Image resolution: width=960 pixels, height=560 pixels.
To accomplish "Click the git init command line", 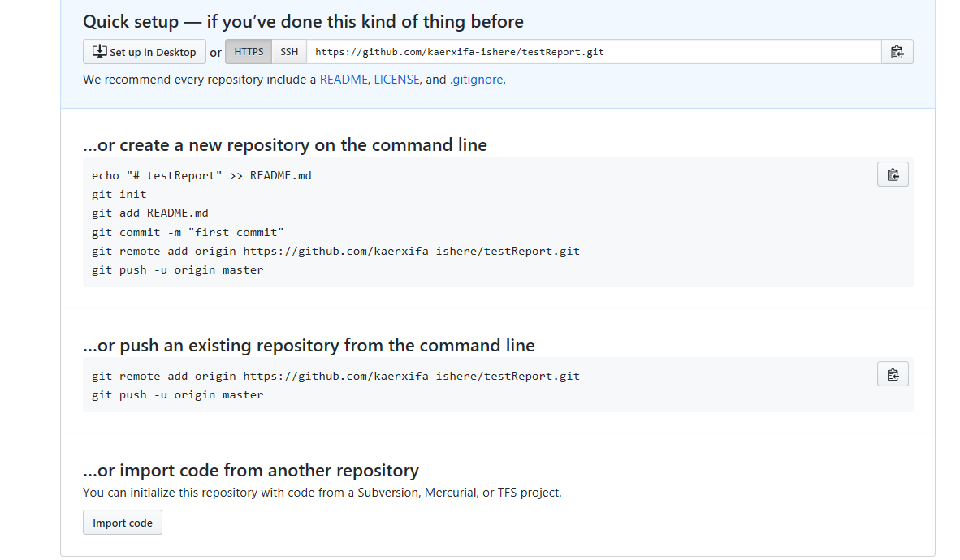I will 119,195.
